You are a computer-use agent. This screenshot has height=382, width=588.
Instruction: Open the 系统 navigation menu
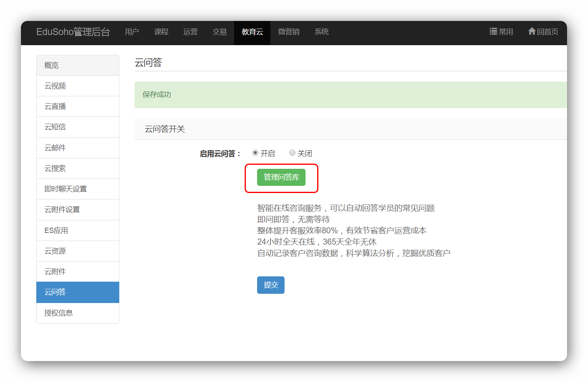[x=321, y=32]
